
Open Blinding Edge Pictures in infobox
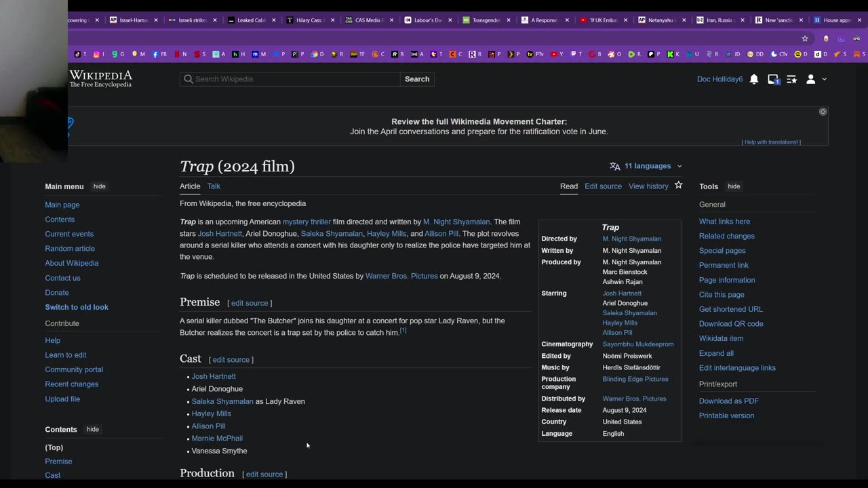635,379
